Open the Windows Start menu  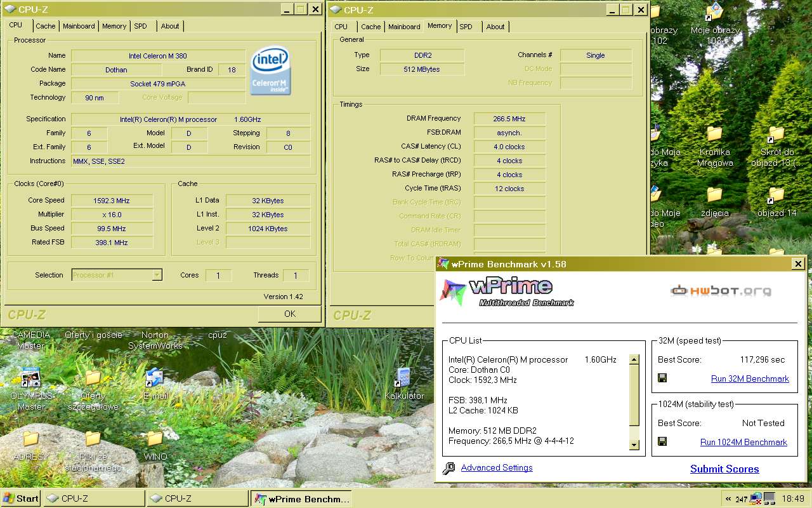[x=20, y=498]
